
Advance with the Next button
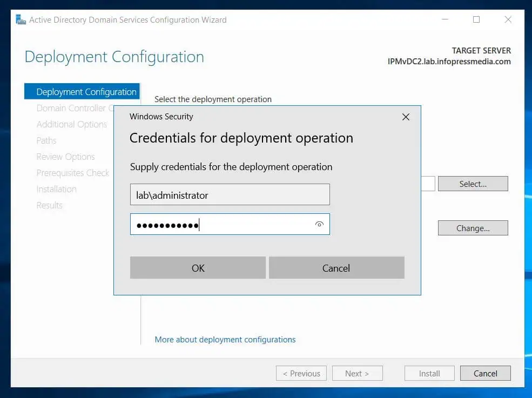(x=357, y=373)
